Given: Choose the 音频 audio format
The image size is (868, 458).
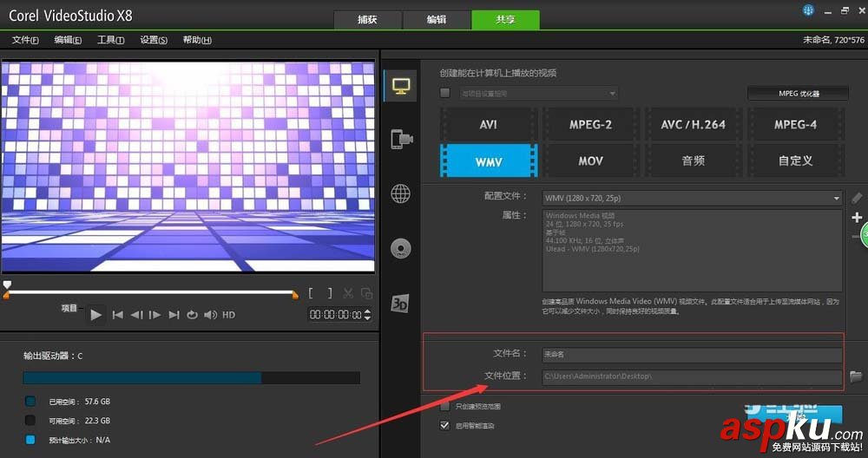Looking at the screenshot, I should (693, 161).
